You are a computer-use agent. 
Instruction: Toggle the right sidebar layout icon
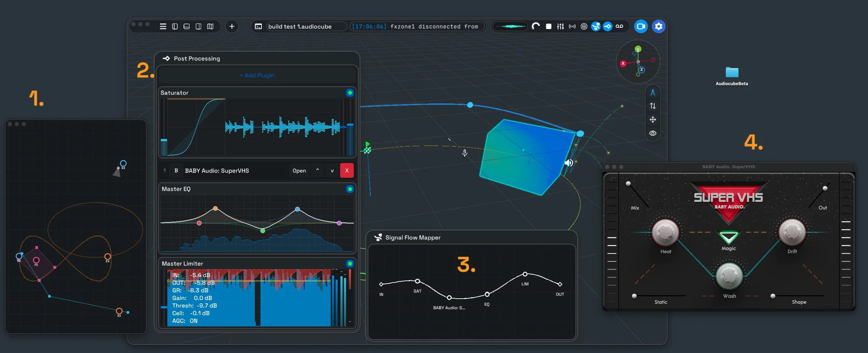pos(198,27)
